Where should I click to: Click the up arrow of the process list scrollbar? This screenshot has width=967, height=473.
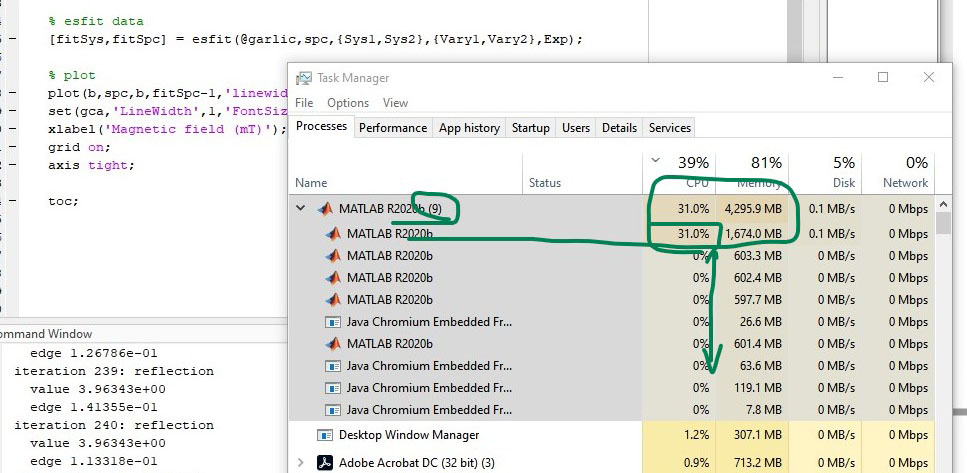point(943,204)
